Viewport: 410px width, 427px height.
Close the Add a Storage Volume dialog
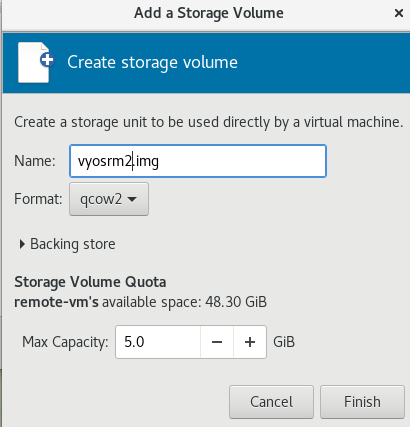399,13
